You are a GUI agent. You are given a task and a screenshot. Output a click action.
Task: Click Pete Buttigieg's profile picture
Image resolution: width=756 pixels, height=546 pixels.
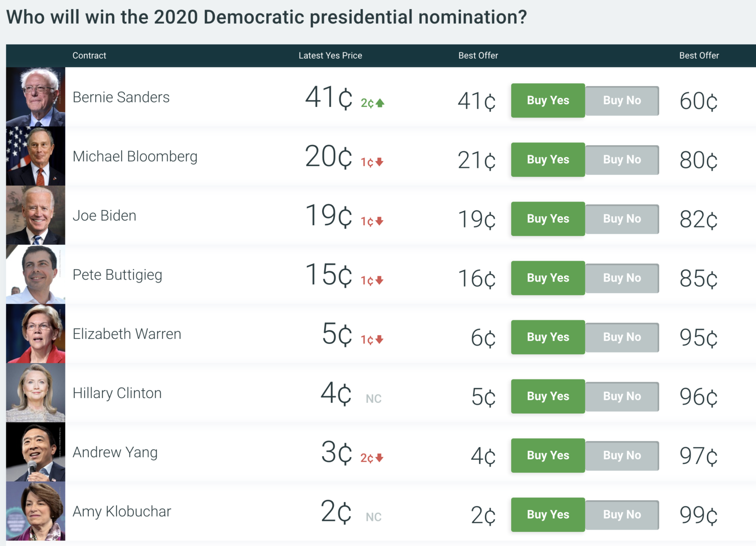coord(36,274)
